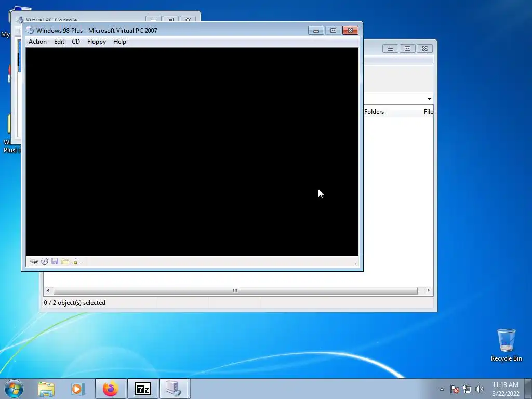Image resolution: width=532 pixels, height=399 pixels.
Task: Open the Windows Start menu
Action: 14,389
